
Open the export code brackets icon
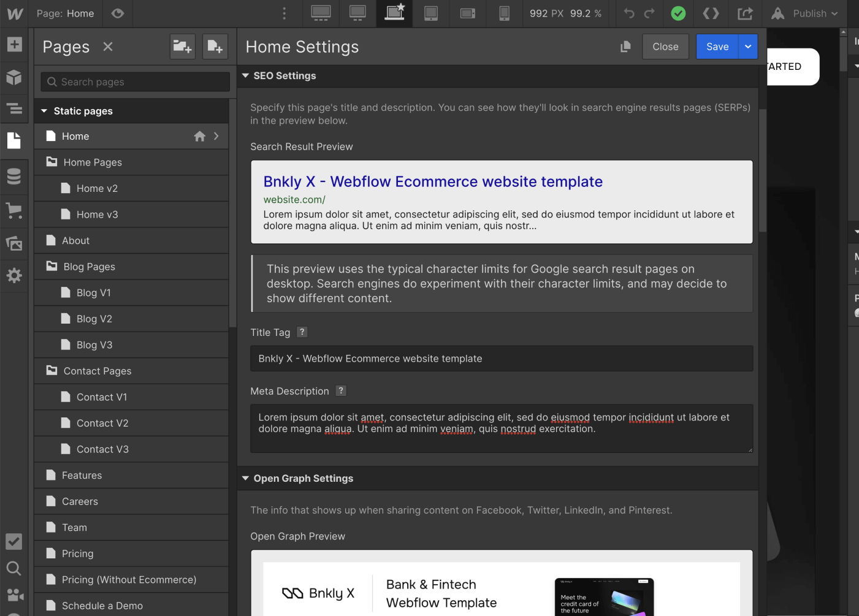click(711, 13)
